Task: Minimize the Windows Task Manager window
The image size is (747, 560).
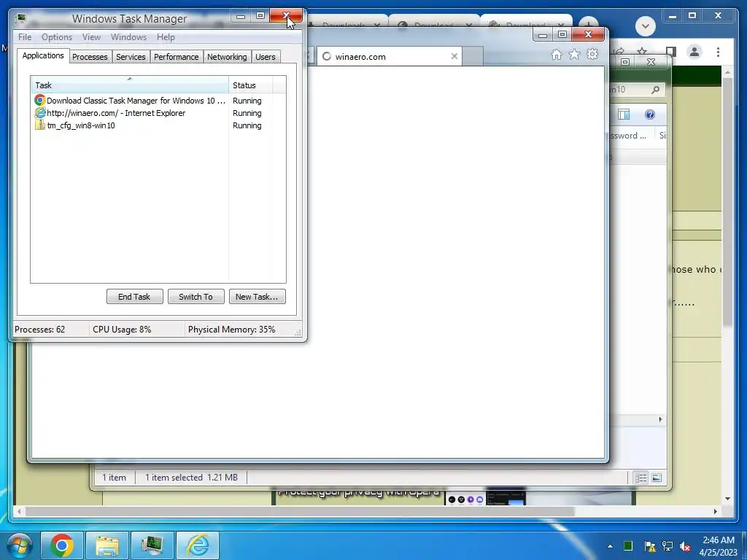Action: [241, 16]
